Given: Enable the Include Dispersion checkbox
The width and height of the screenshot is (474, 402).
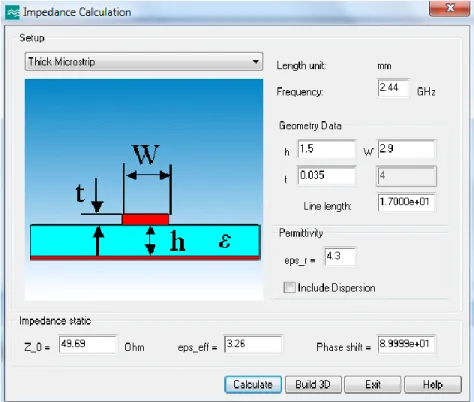Looking at the screenshot, I should coord(289,287).
